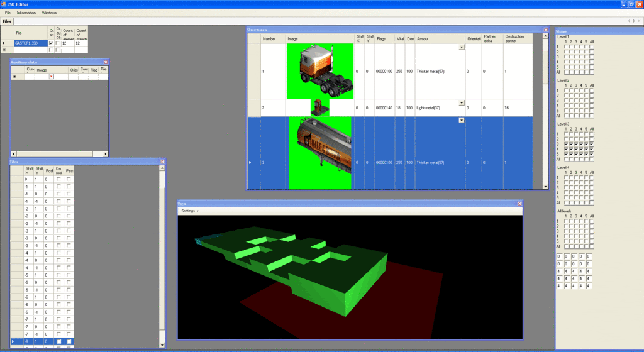Screen dimensions: 644x352
Task: Click broken image icon in Auxiliary data row
Action: 51,76
